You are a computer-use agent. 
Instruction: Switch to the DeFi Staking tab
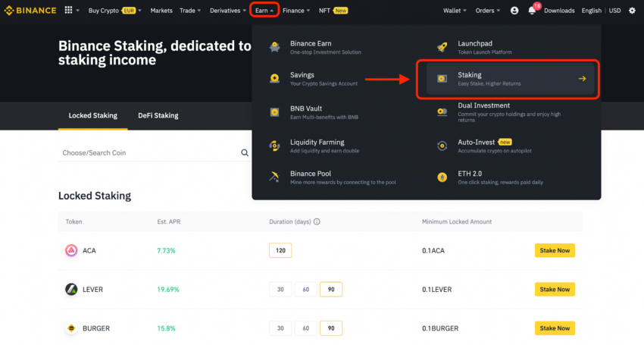click(158, 115)
